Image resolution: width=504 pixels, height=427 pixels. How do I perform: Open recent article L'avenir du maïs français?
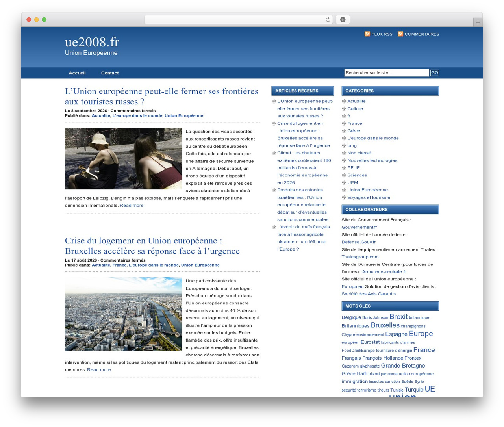tap(304, 238)
